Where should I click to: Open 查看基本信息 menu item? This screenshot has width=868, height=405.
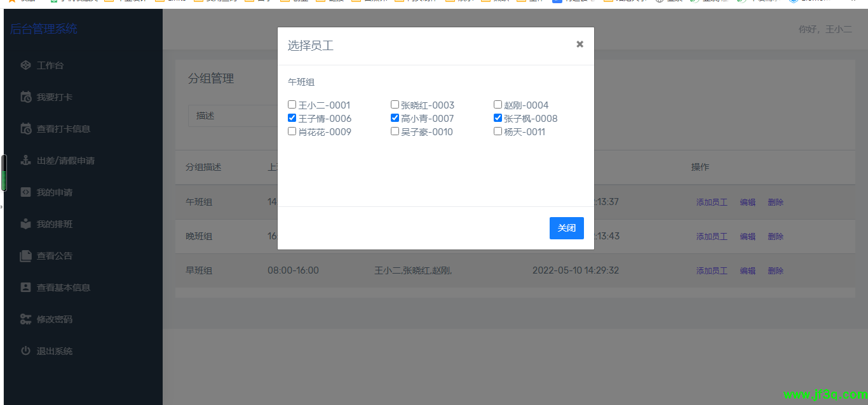pos(63,288)
